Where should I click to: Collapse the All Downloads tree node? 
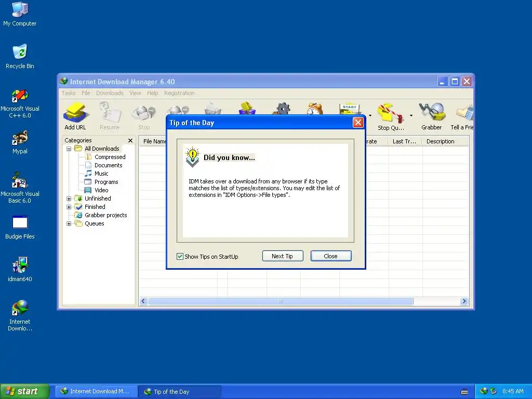point(69,149)
